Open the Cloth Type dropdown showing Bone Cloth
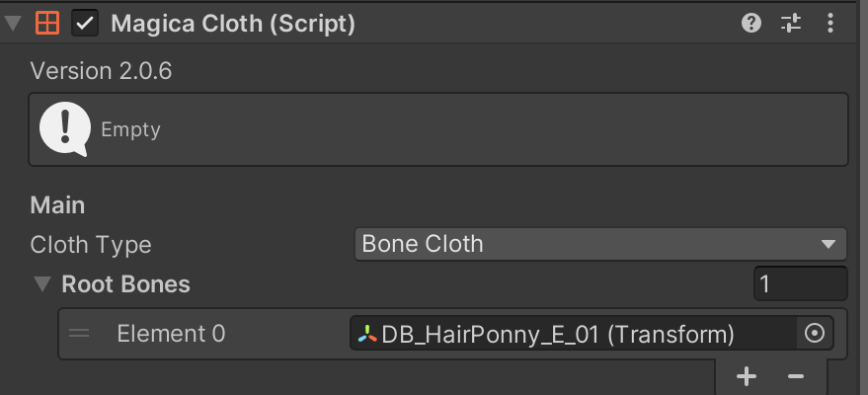 pos(599,243)
